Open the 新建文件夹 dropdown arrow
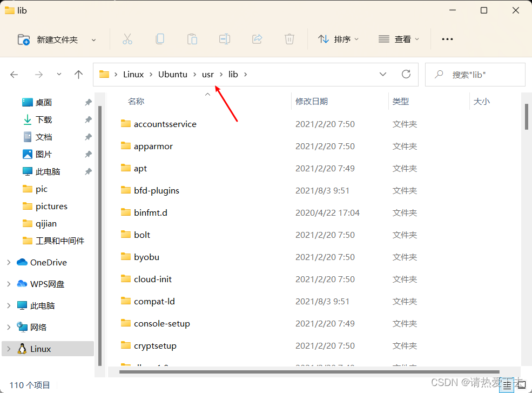 tap(93, 40)
